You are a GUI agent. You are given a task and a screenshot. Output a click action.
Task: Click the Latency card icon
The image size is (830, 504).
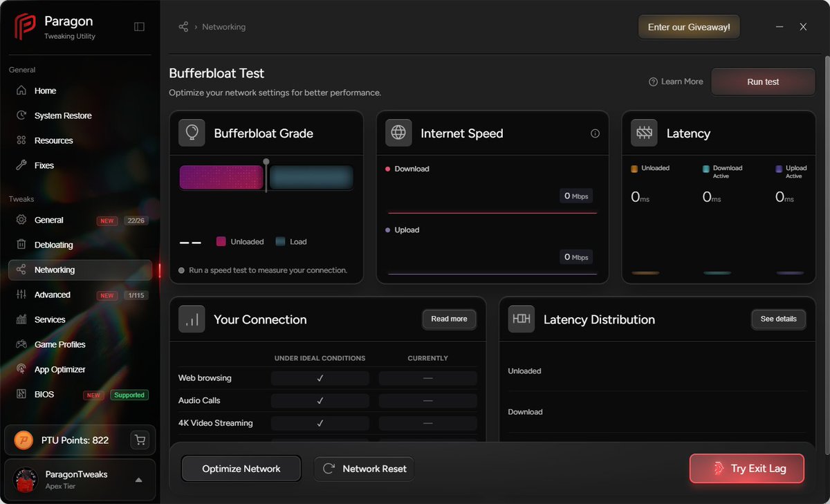click(x=644, y=133)
